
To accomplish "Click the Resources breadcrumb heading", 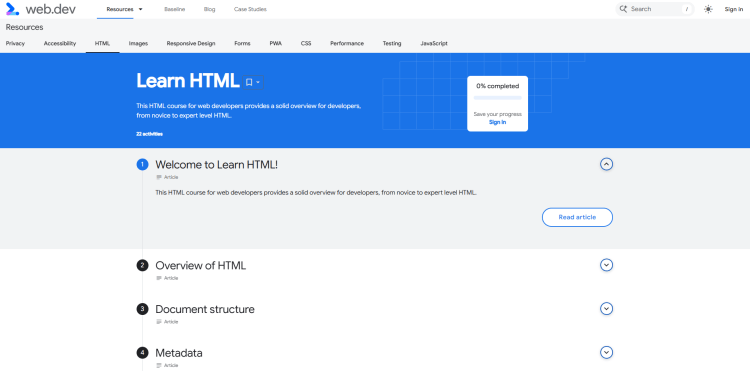I will pyautogui.click(x=24, y=27).
